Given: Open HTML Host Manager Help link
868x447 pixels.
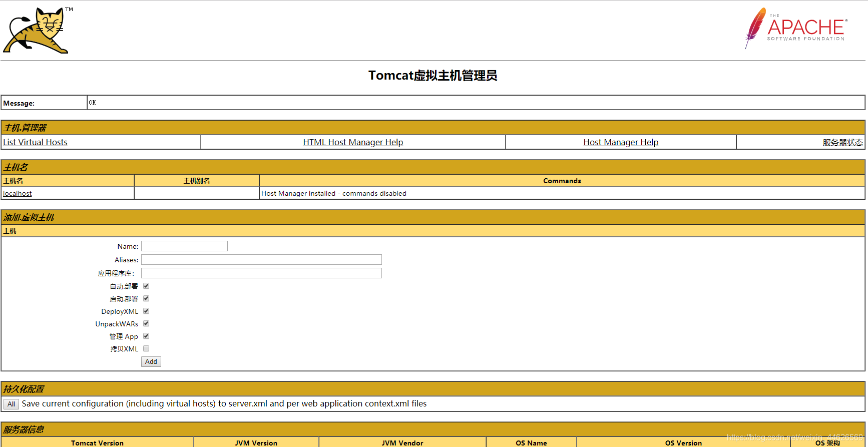Looking at the screenshot, I should tap(353, 142).
